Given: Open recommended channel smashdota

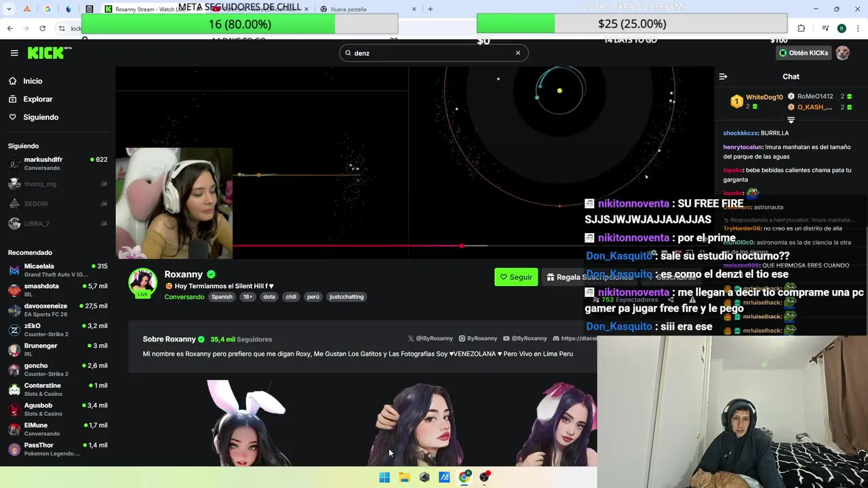Looking at the screenshot, I should pyautogui.click(x=58, y=290).
